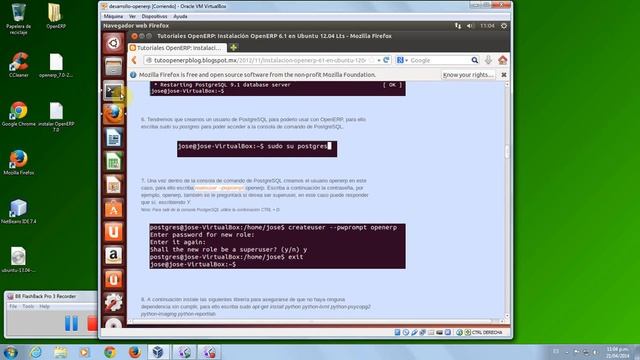The height and width of the screenshot is (360, 640).
Task: Select the Tutoriales OpenERP browser tab
Action: point(177,48)
